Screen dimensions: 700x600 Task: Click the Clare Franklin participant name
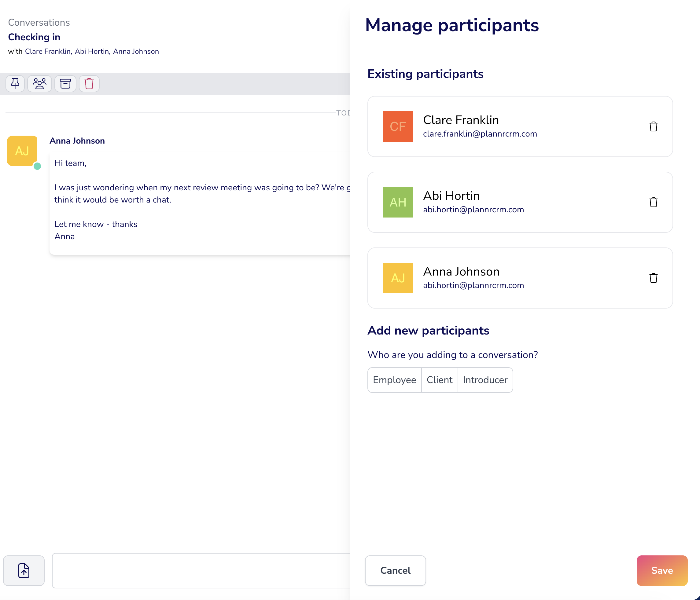pyautogui.click(x=461, y=120)
